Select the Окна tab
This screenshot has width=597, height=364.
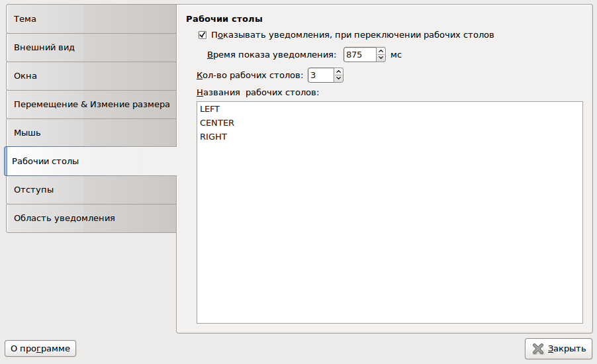[x=91, y=76]
